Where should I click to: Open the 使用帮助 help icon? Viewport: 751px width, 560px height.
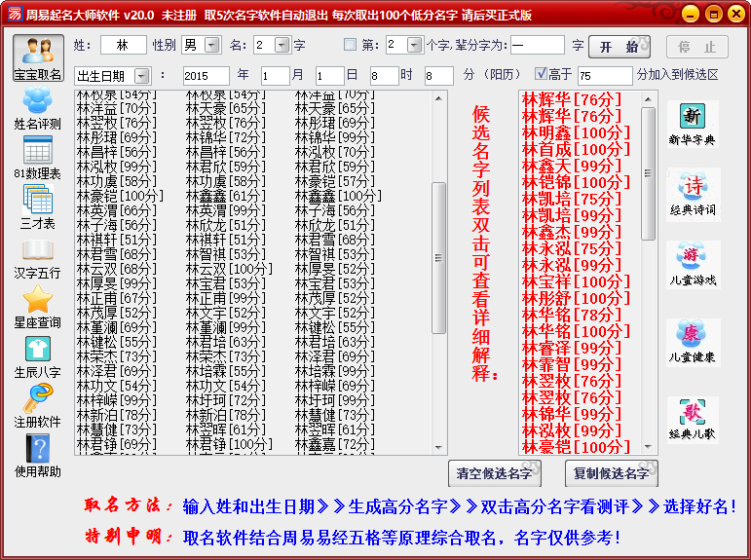coord(37,455)
